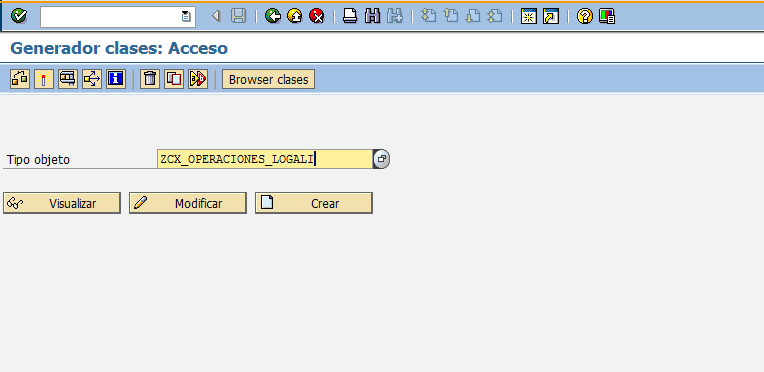Click the Print icon
Image resolution: width=764 pixels, height=372 pixels.
[350, 17]
